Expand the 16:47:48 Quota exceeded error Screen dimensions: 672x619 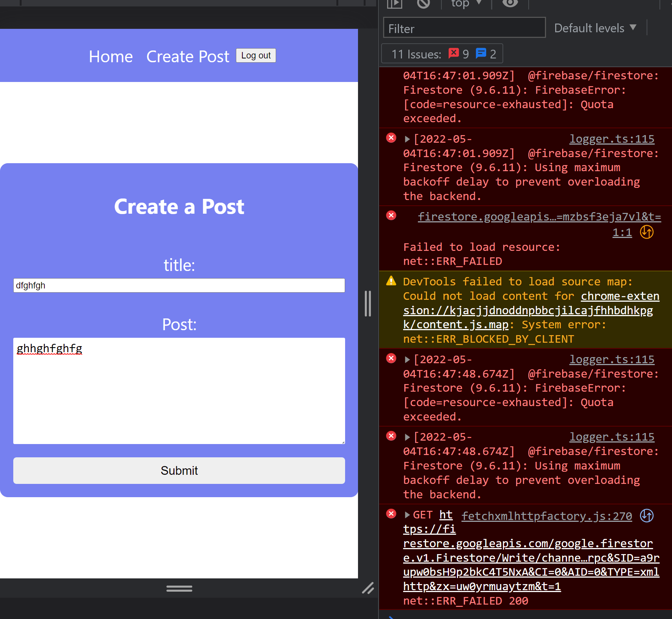point(407,360)
